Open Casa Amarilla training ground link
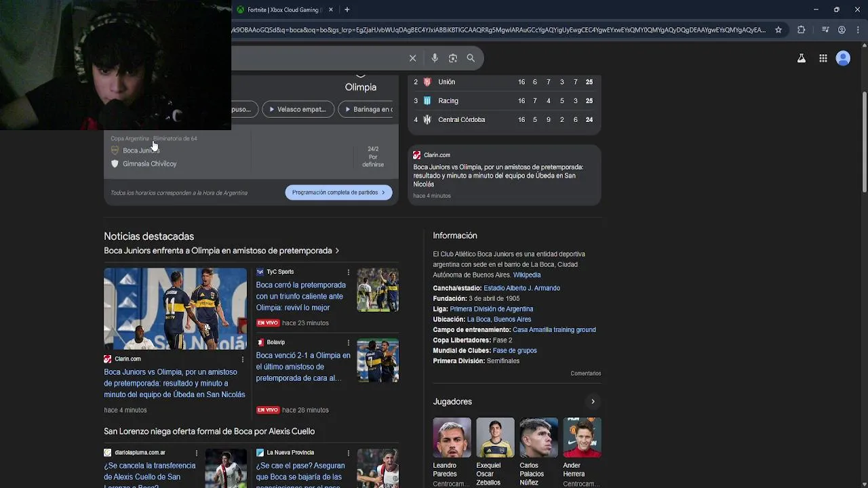The height and width of the screenshot is (488, 868). (554, 330)
